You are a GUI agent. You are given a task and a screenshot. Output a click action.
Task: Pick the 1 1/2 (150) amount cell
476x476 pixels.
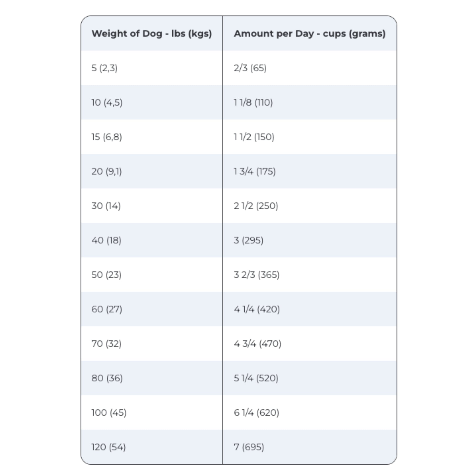coord(254,137)
